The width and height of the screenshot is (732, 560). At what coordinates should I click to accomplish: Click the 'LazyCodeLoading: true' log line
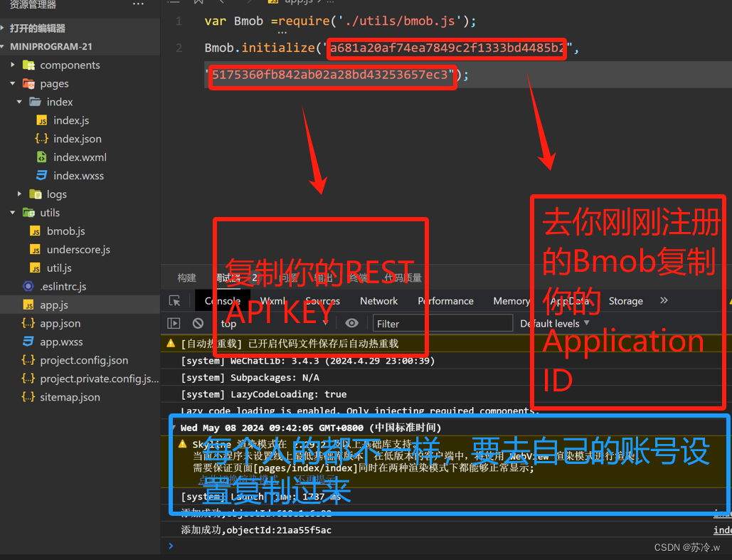click(x=264, y=394)
